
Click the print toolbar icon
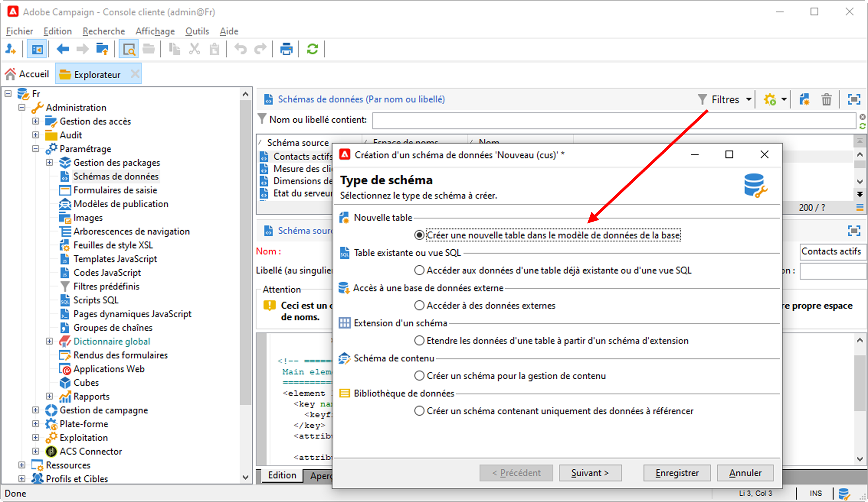pyautogui.click(x=286, y=49)
